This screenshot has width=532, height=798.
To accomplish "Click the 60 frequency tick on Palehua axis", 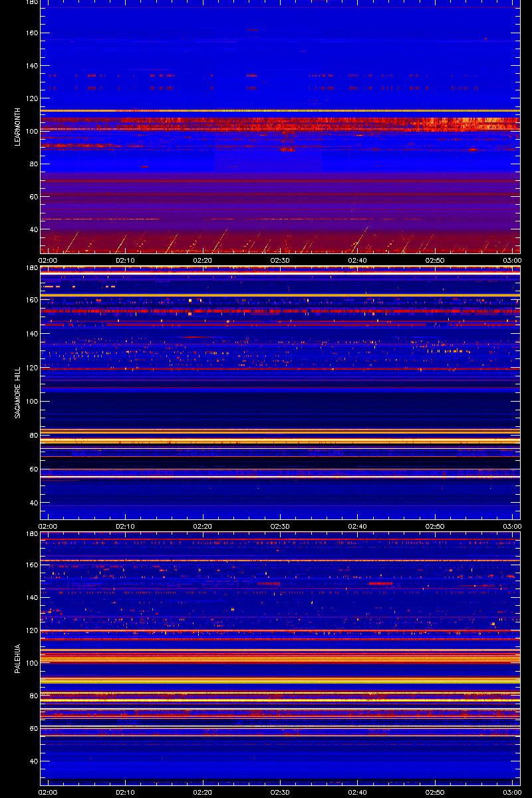I will pyautogui.click(x=33, y=729).
